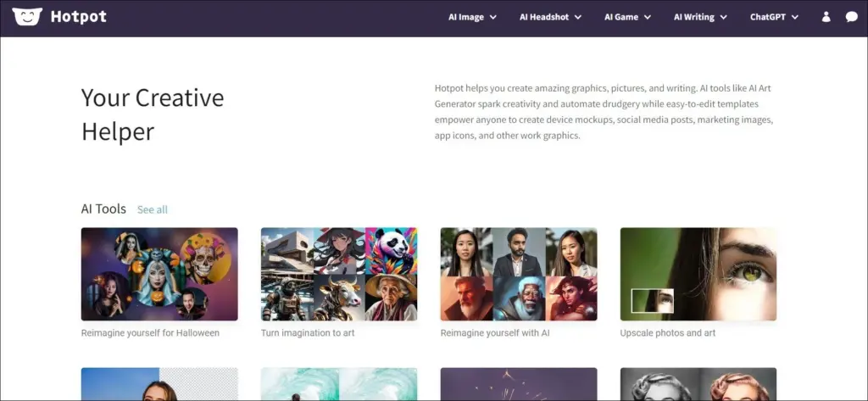Click Reimagine yourself with AI caption
Screen dimensions: 868x401
[x=495, y=333]
